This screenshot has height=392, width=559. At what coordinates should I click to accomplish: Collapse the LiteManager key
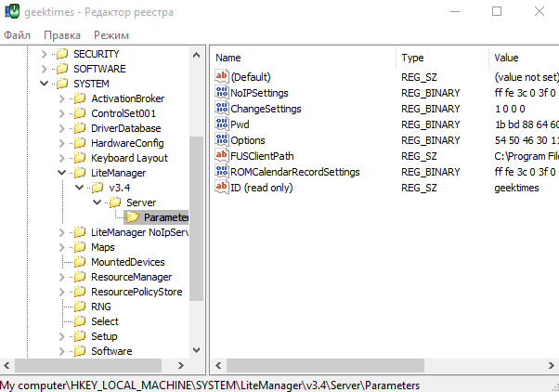61,173
